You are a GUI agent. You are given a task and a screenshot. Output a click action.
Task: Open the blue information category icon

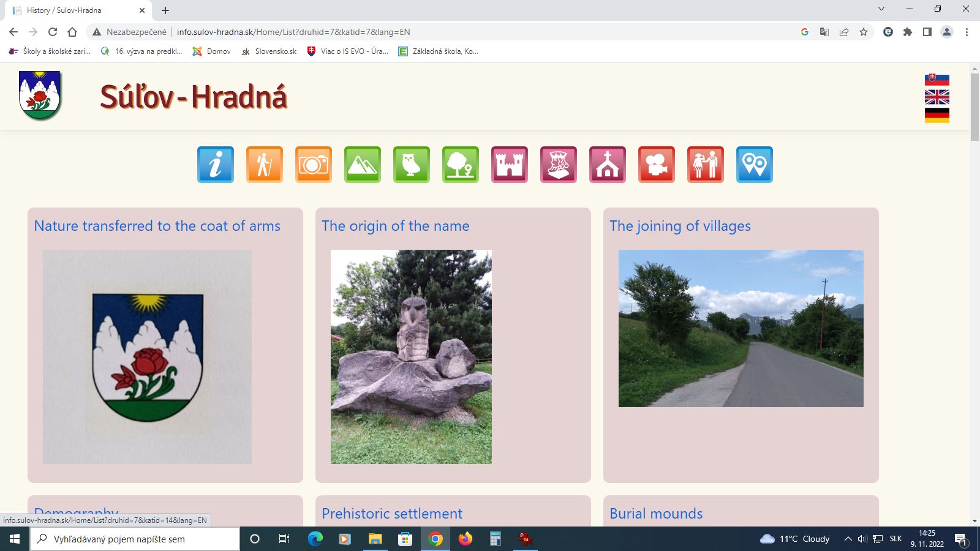coord(216,165)
